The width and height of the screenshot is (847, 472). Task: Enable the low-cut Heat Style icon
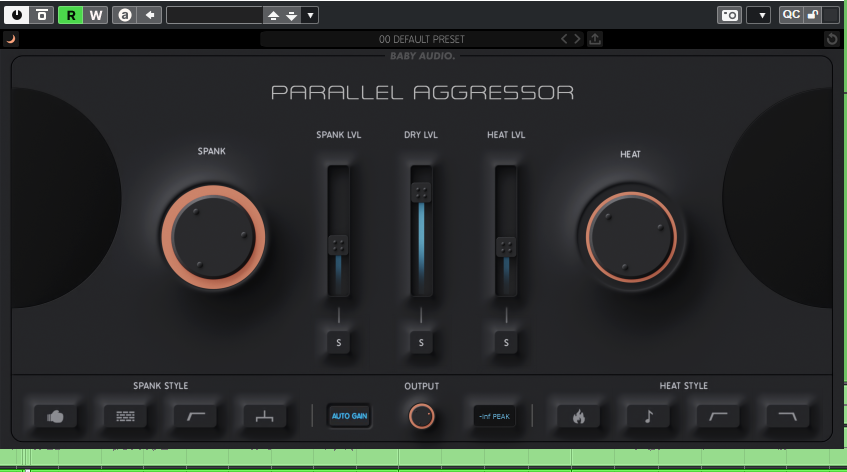(718, 416)
